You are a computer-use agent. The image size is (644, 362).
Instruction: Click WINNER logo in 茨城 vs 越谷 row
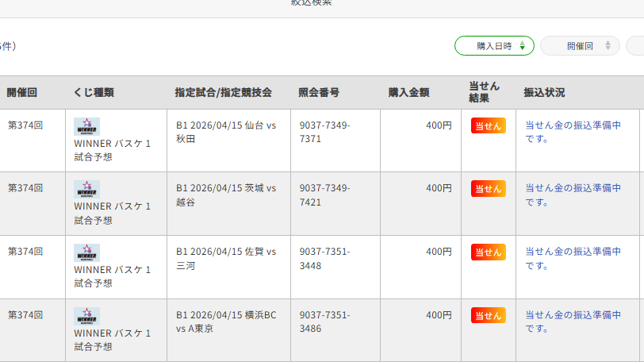point(86,190)
